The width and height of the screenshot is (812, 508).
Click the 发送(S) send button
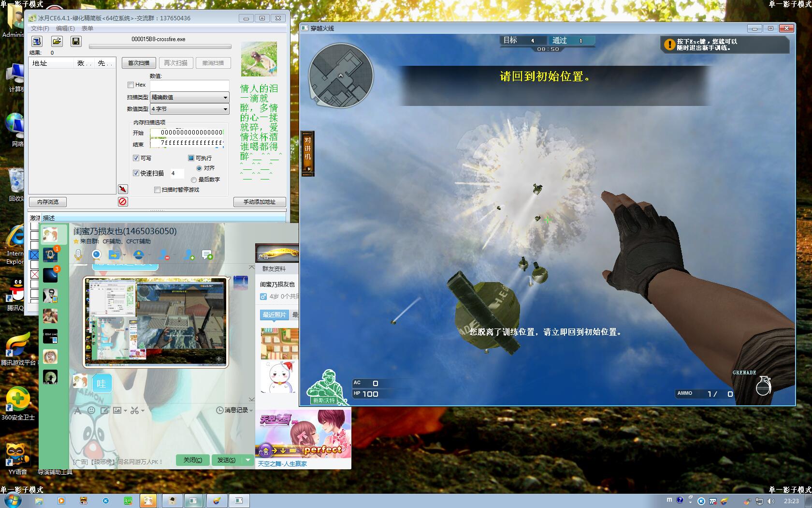[226, 460]
